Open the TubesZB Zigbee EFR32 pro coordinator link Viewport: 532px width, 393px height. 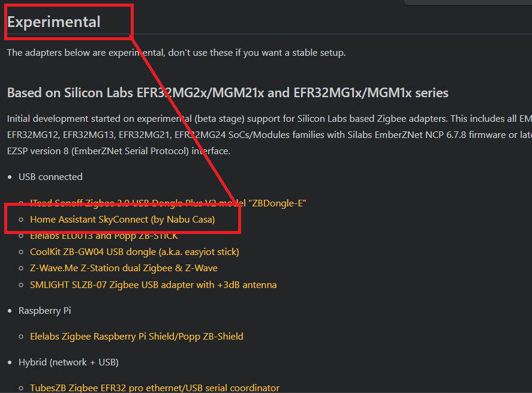pyautogui.click(x=155, y=388)
